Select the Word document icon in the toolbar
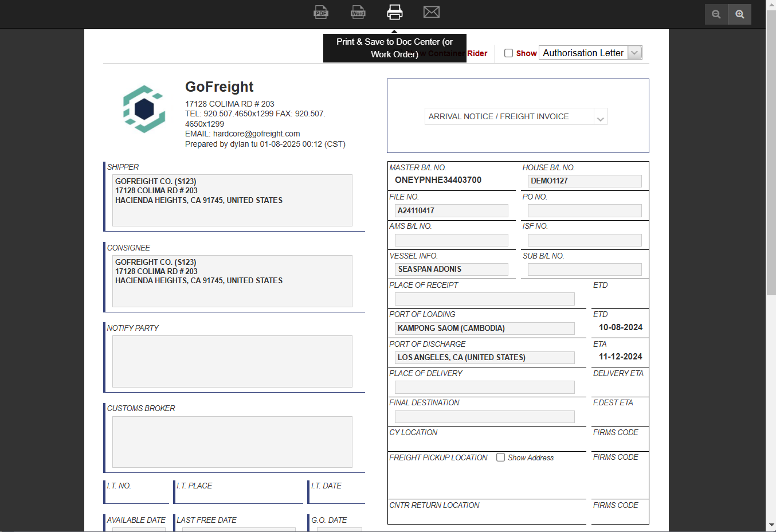Image resolution: width=776 pixels, height=532 pixels. tap(358, 12)
